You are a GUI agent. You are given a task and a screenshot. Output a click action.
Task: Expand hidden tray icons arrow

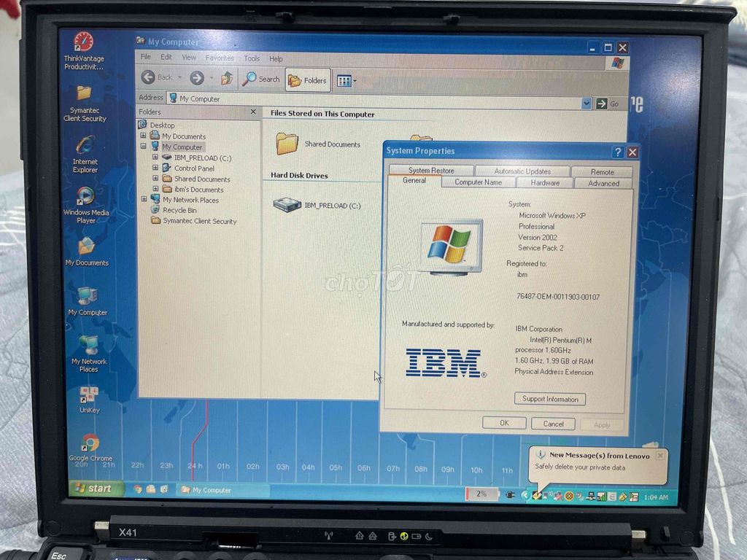(x=525, y=495)
